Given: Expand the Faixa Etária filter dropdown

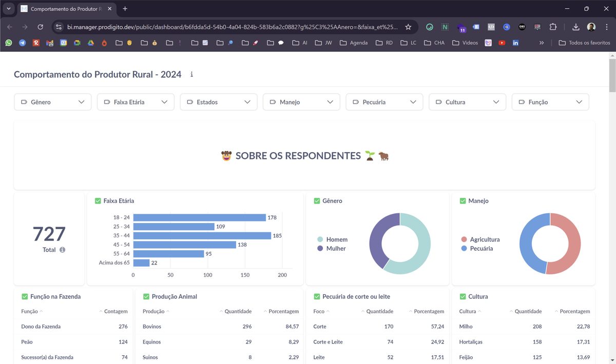Looking at the screenshot, I should coord(136,102).
